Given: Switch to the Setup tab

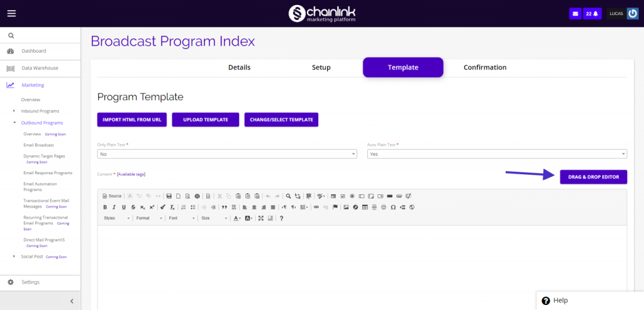Looking at the screenshot, I should [x=321, y=67].
